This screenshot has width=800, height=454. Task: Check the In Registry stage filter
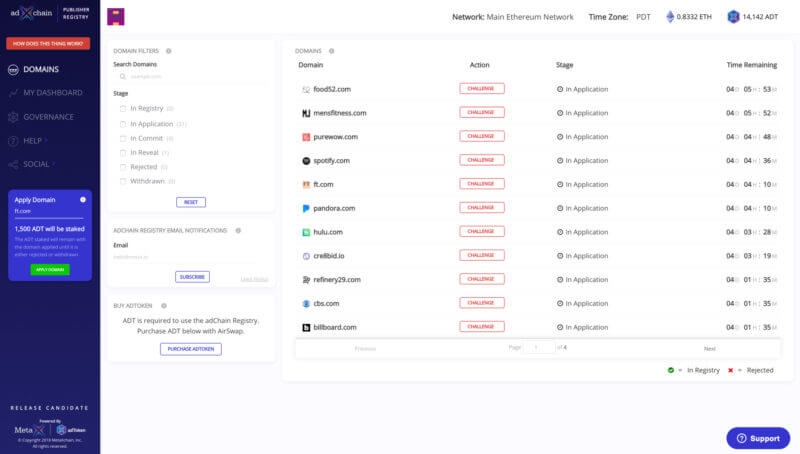coord(123,109)
